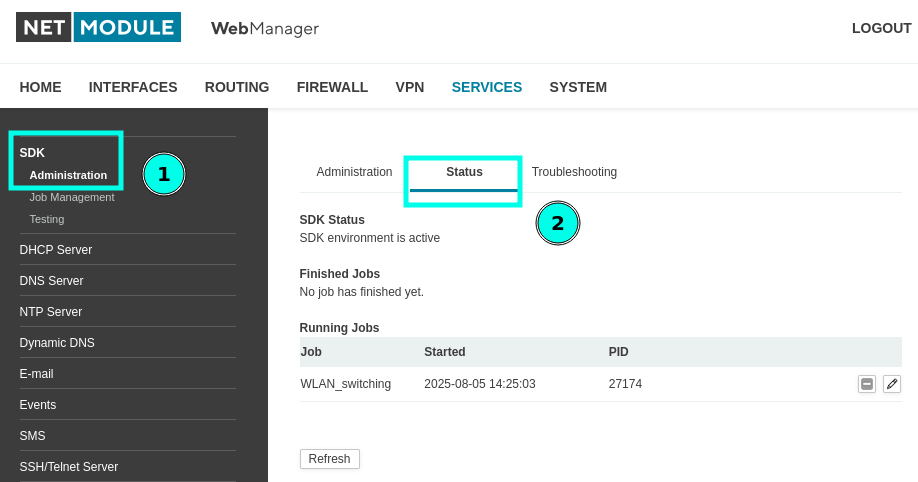
Task: Click the Started column header
Action: click(x=444, y=352)
